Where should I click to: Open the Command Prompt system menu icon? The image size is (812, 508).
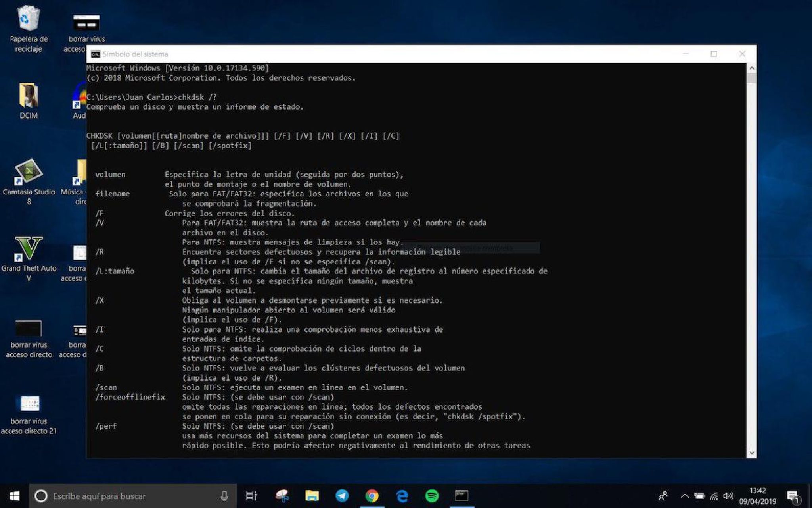coord(96,54)
